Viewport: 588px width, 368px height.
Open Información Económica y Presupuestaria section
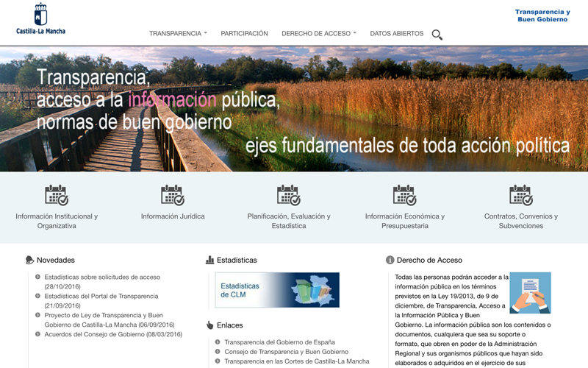click(x=405, y=221)
